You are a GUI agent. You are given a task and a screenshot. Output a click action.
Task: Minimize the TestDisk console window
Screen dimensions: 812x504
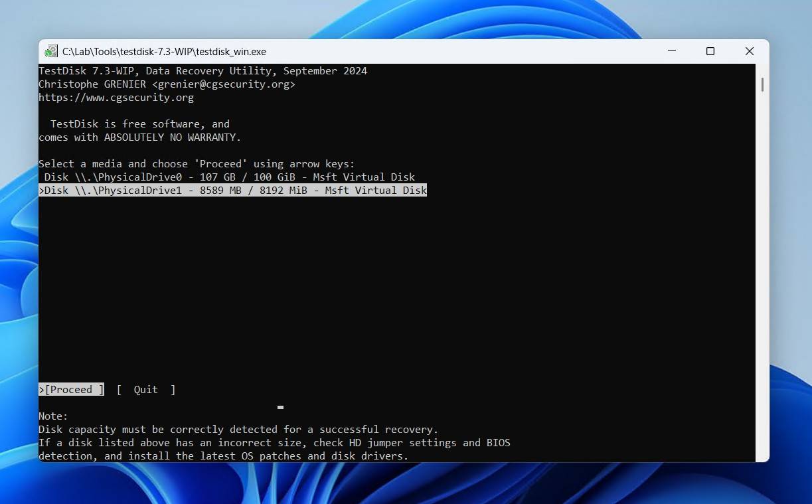672,51
